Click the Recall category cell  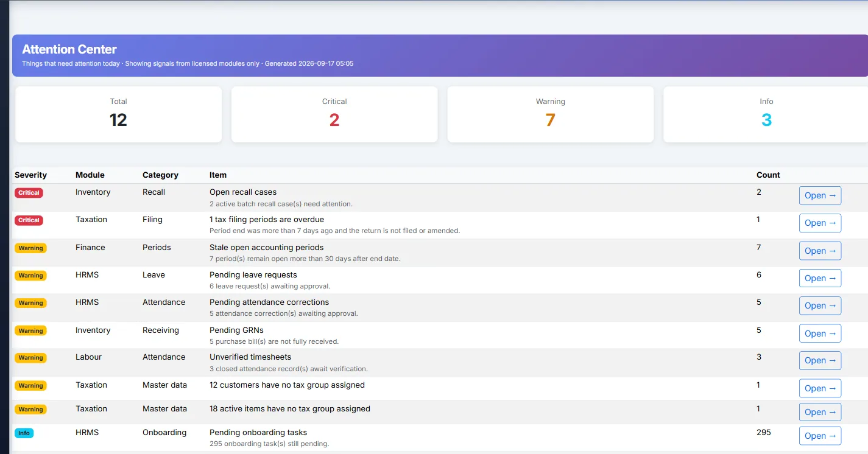tap(153, 192)
